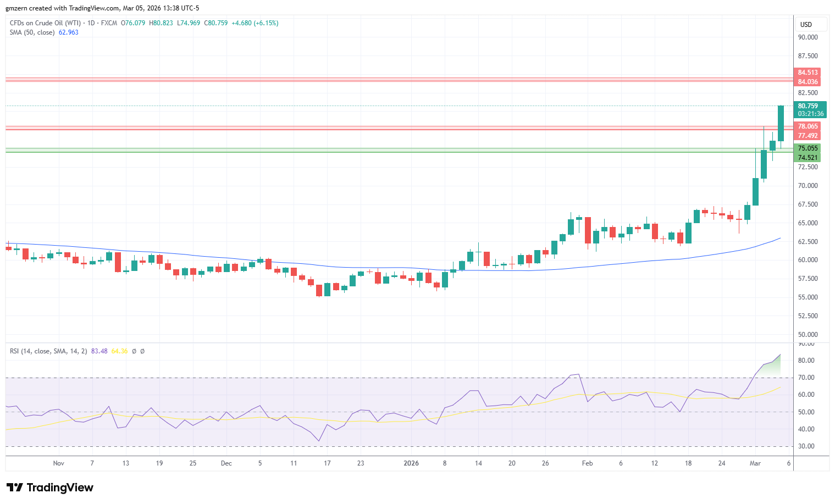Click the Nov label on the time axis
Viewport: 835px width, 504px height.
(x=59, y=463)
